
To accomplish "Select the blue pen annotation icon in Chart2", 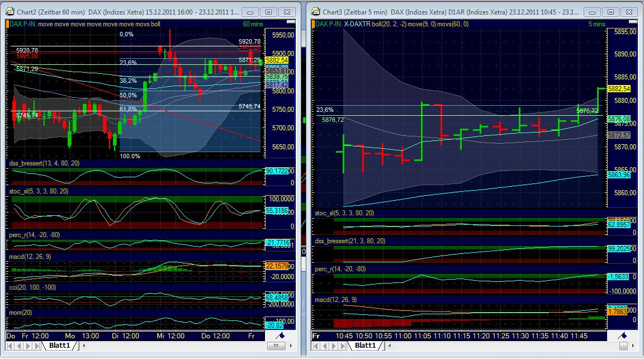I will pyautogui.click(x=280, y=334).
